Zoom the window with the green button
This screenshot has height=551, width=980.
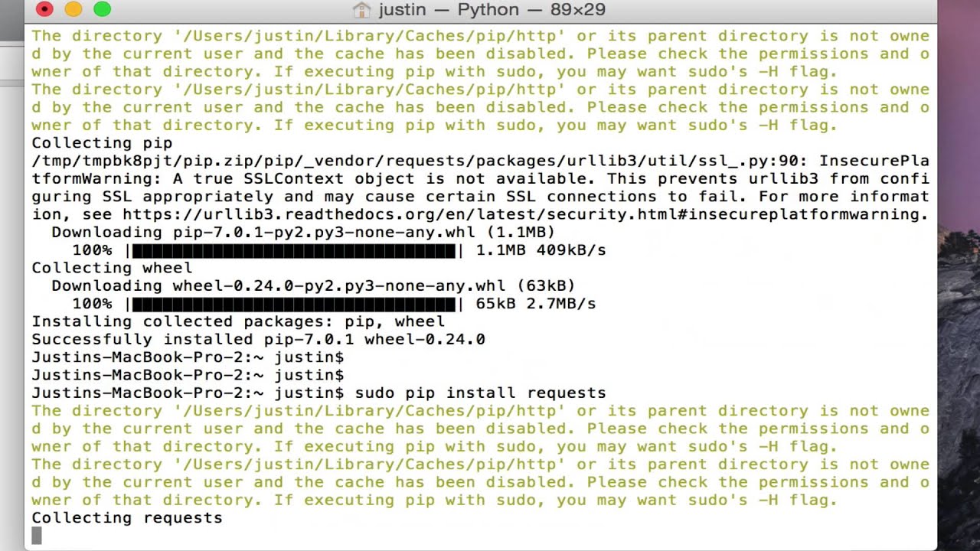102,9
